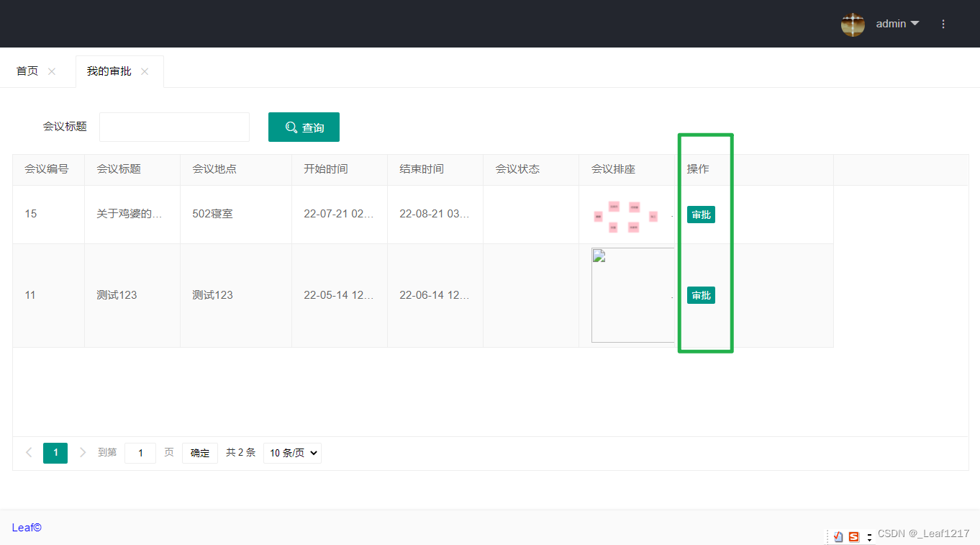Click the Leaf© footer link
Viewport: 980px width, 545px height.
click(x=27, y=528)
